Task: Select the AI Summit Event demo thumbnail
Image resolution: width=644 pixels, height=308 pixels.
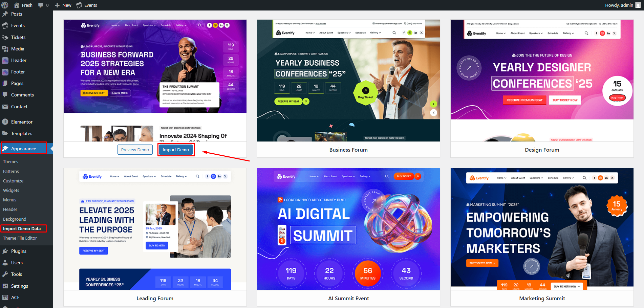Action: pos(348,229)
